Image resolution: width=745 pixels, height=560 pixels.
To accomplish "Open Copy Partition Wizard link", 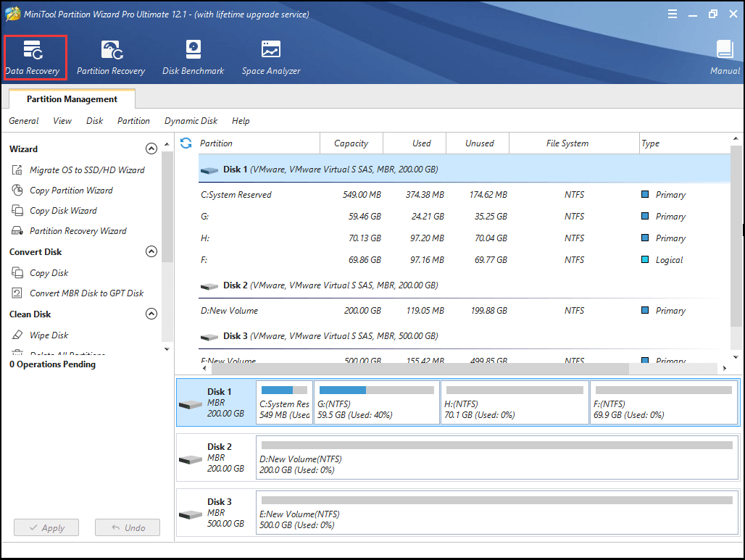I will [71, 191].
